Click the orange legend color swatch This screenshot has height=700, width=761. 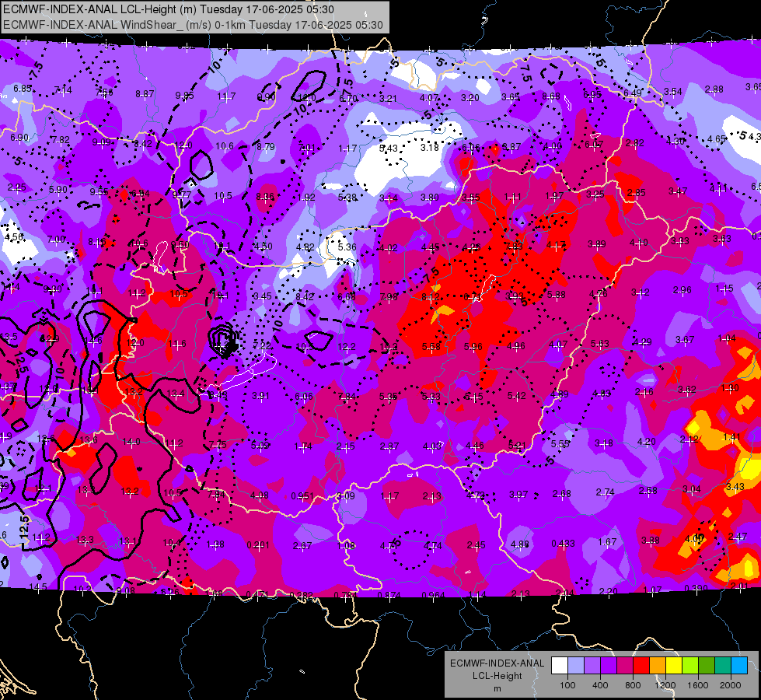(658, 665)
